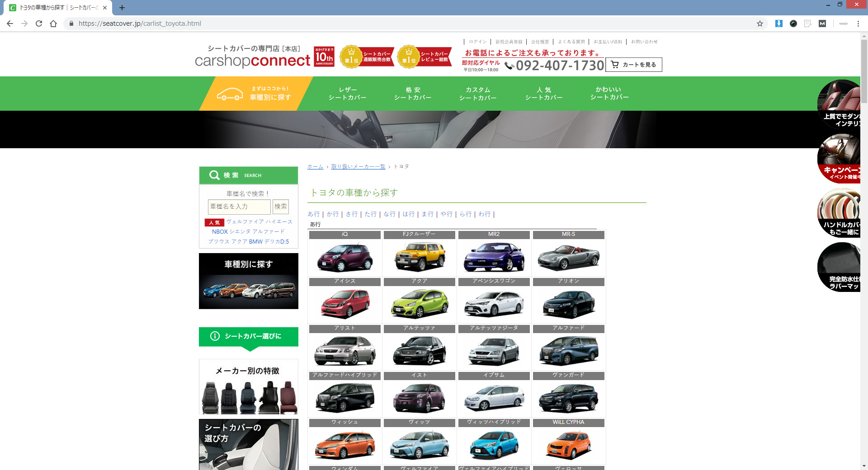Click the プリウス popular keyword
Screen dimensions: 868x470
[x=218, y=241]
